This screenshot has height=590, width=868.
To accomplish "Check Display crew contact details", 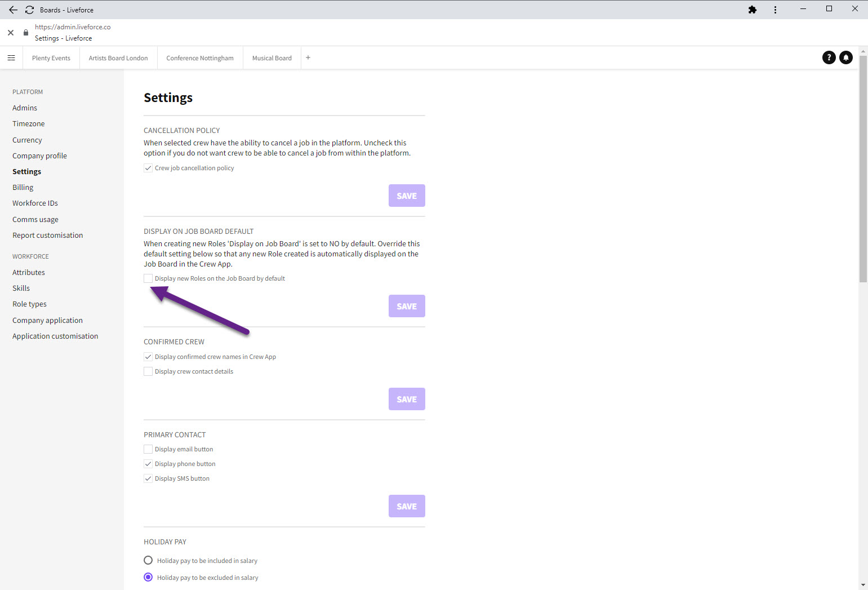I will point(148,371).
